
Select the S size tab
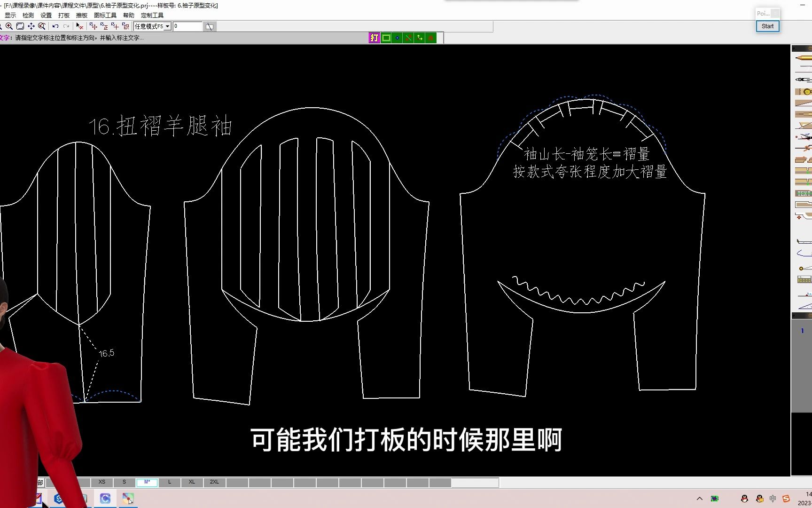[x=124, y=482]
